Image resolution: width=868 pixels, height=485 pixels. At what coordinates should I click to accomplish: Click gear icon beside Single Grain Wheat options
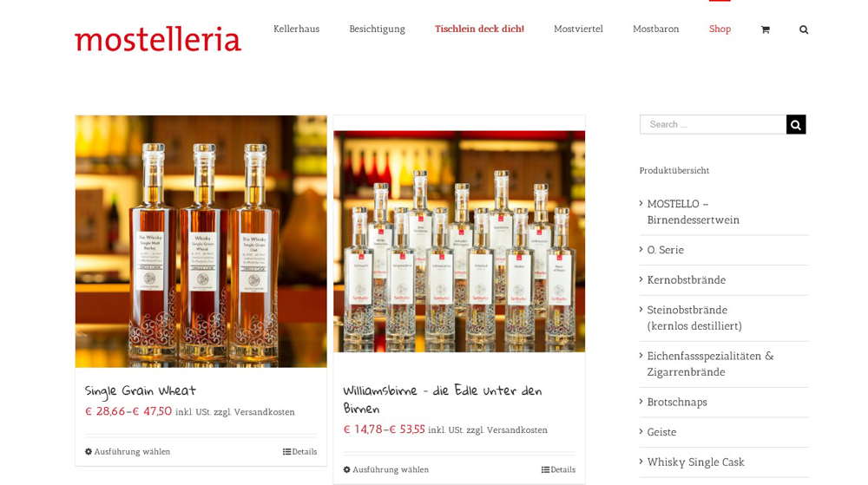(89, 451)
